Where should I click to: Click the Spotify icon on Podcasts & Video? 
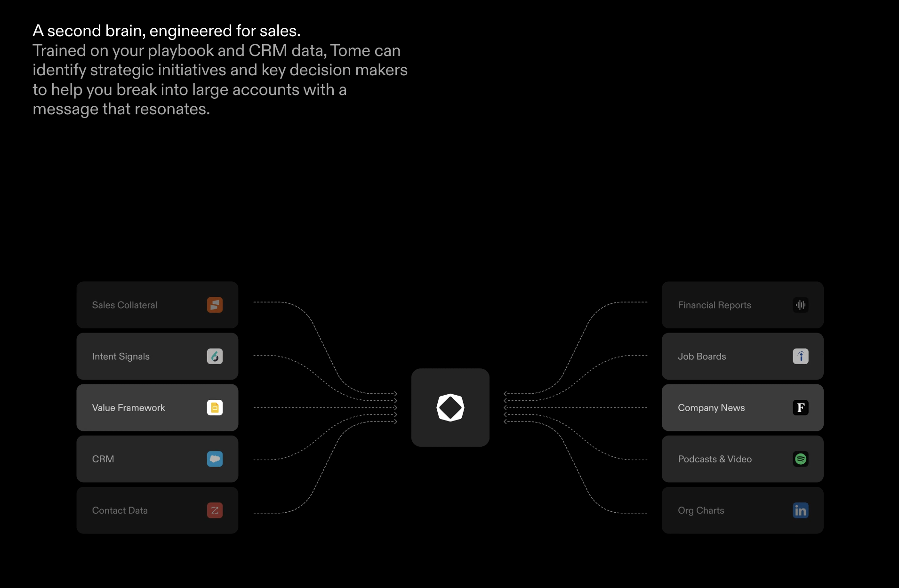[801, 459]
